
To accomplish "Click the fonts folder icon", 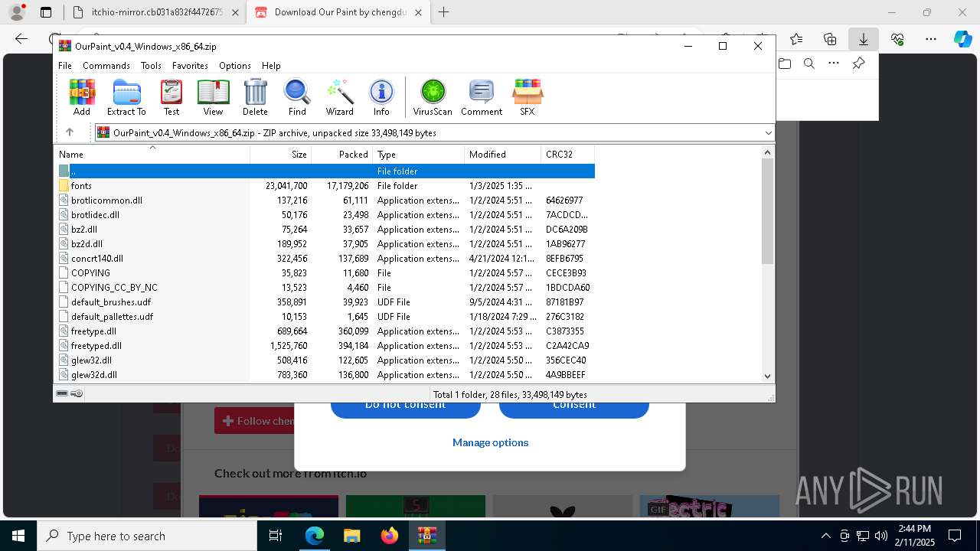I will pos(64,185).
